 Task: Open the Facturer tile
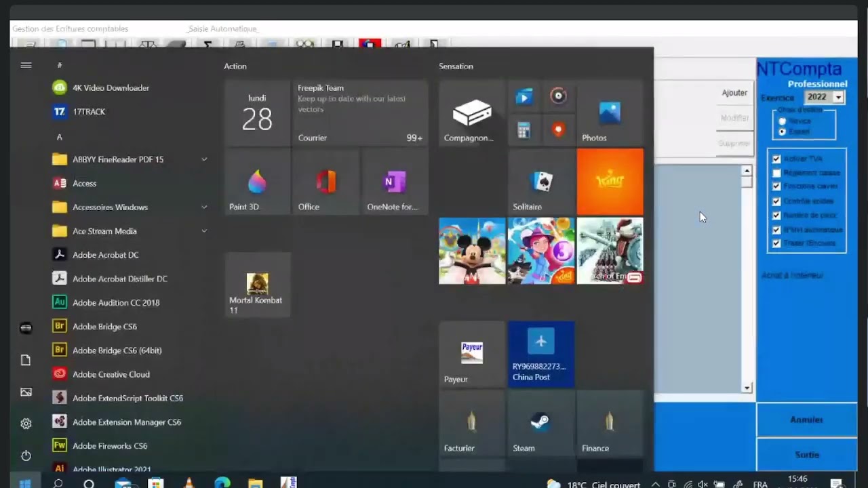pos(472,423)
